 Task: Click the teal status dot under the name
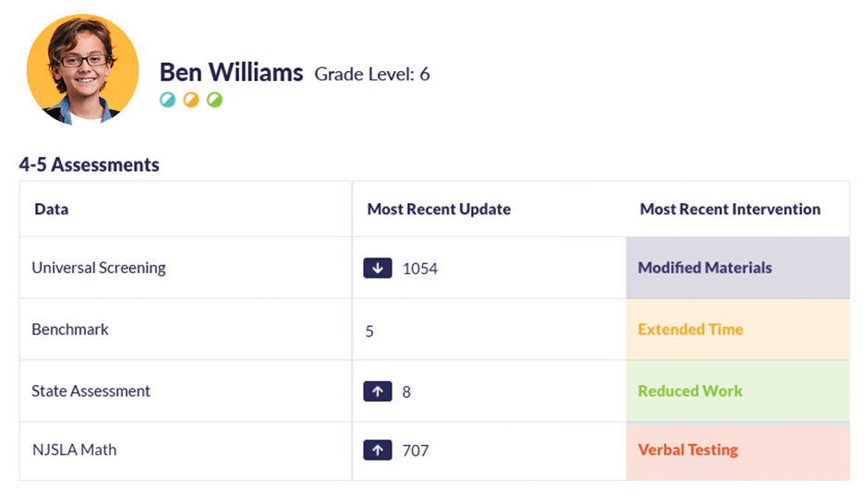[x=167, y=100]
